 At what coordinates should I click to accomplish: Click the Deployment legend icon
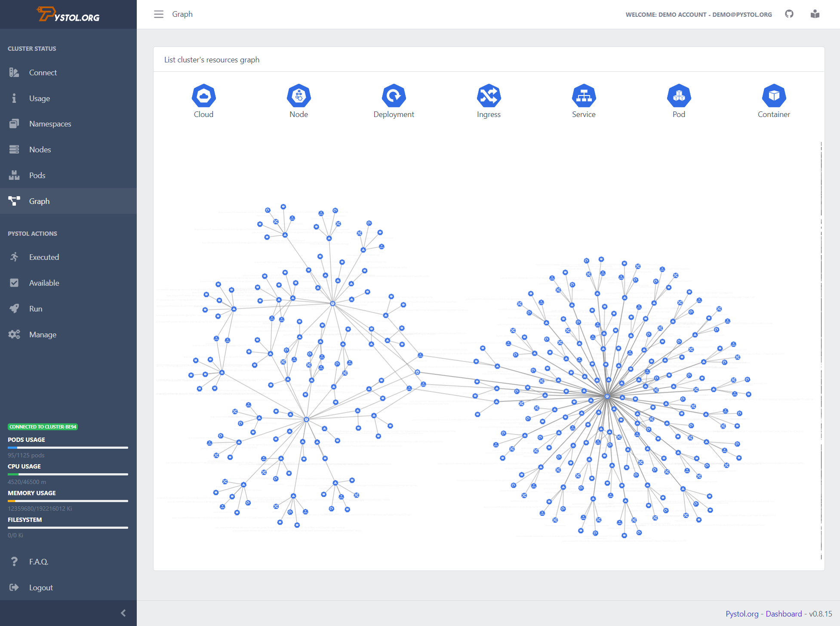pos(394,96)
